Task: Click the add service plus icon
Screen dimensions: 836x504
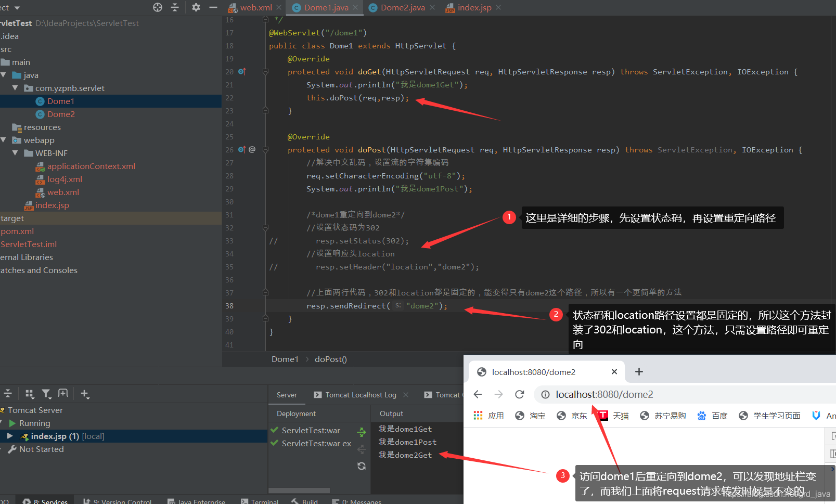Action: tap(85, 394)
